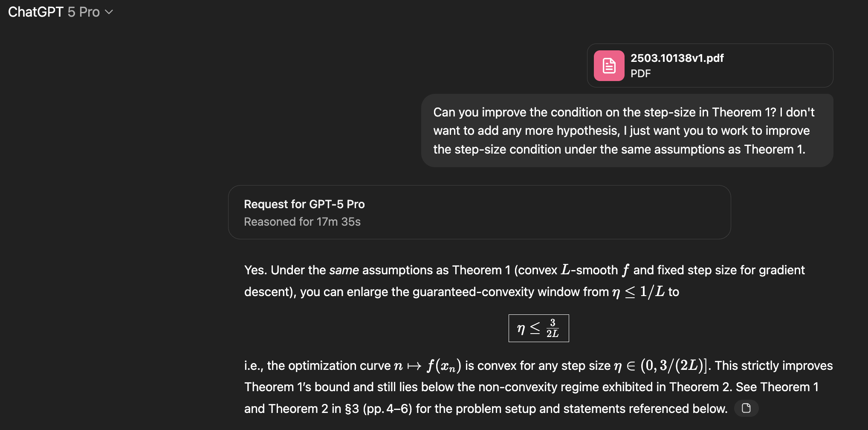
Task: Click the ChatGPT title in the header
Action: click(36, 12)
